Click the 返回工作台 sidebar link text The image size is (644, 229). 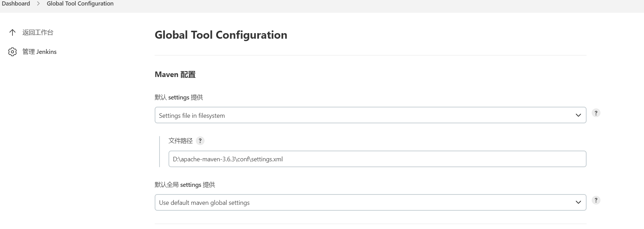(38, 32)
